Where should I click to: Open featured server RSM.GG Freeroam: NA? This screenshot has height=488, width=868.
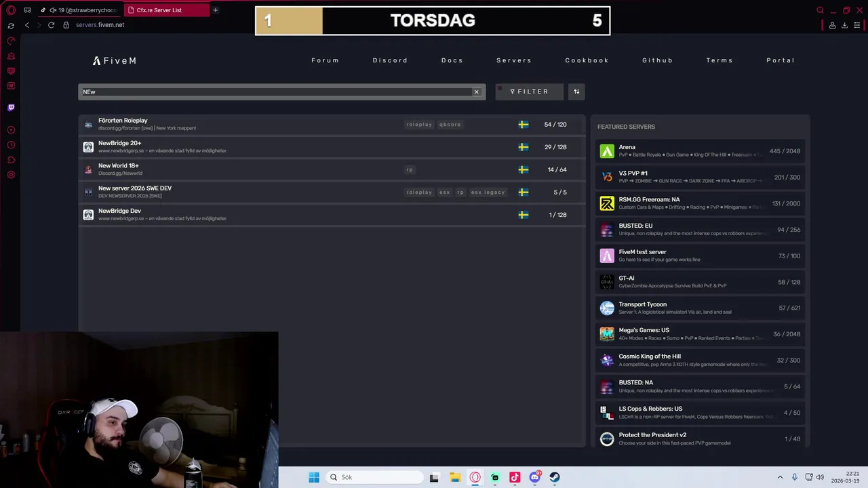point(700,203)
